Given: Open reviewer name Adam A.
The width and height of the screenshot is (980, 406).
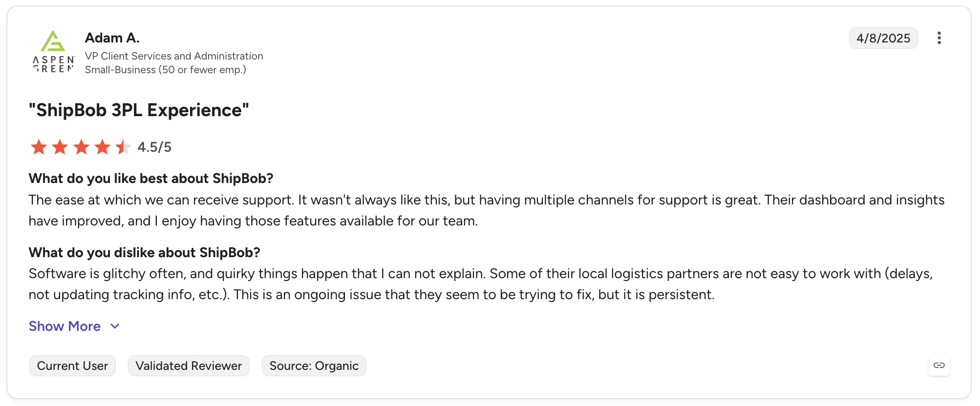Looking at the screenshot, I should (x=112, y=38).
